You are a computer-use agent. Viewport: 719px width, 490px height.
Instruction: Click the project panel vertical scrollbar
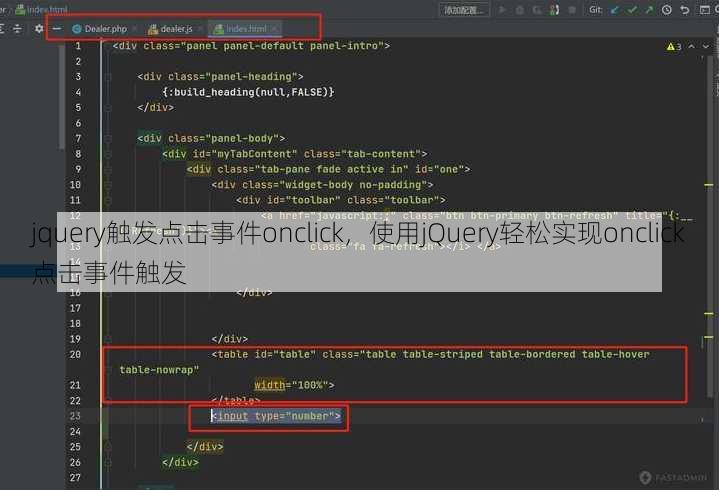[61, 97]
